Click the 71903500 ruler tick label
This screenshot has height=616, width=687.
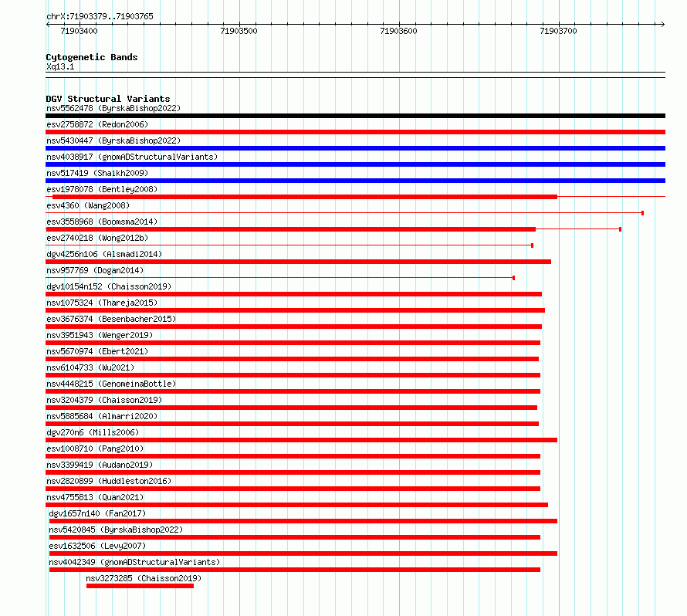coord(239,31)
